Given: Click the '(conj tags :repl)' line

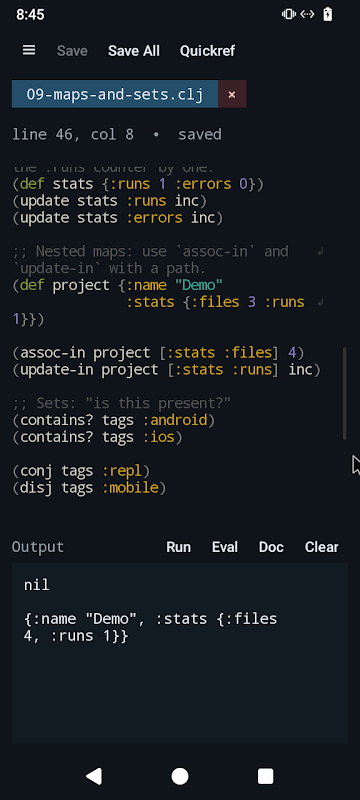Looking at the screenshot, I should coord(81,471).
